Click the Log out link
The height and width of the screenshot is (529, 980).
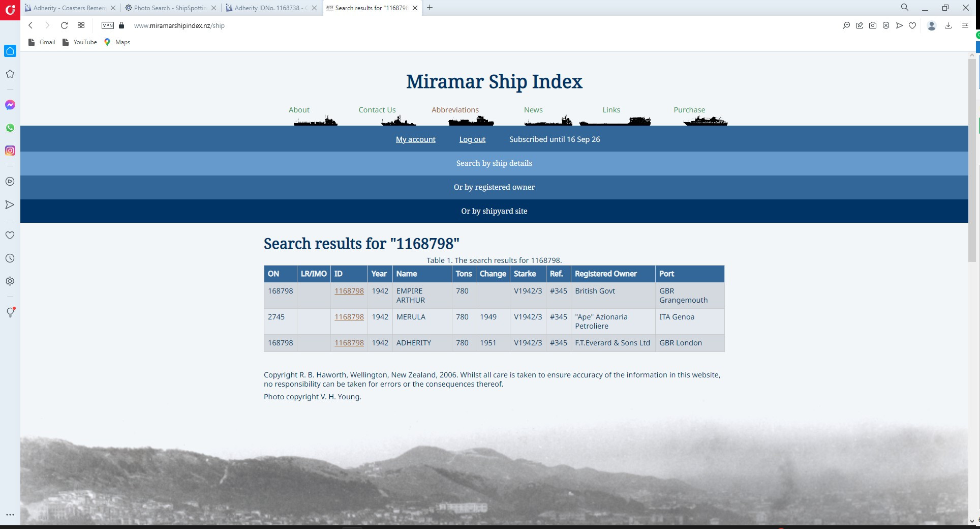click(472, 139)
